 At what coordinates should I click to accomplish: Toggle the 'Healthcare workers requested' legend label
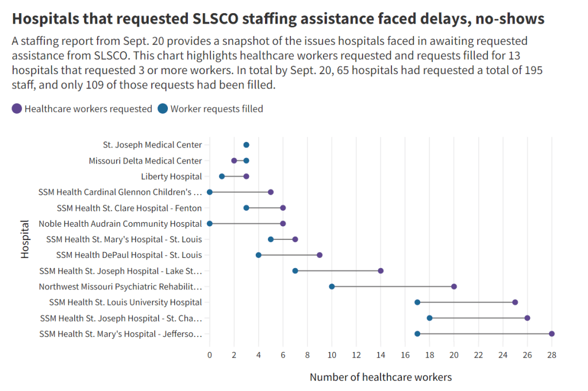[88, 109]
